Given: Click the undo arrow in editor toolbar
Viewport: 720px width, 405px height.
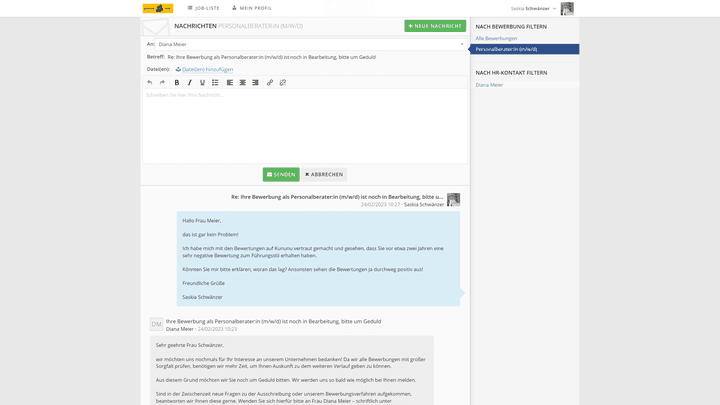Looking at the screenshot, I should (150, 83).
